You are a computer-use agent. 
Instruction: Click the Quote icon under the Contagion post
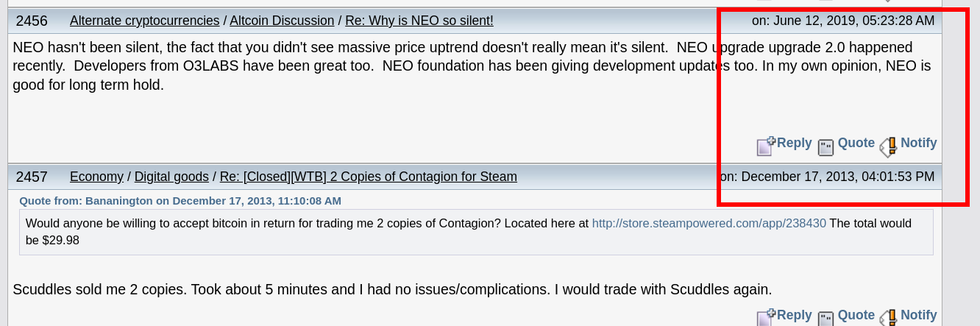click(826, 318)
